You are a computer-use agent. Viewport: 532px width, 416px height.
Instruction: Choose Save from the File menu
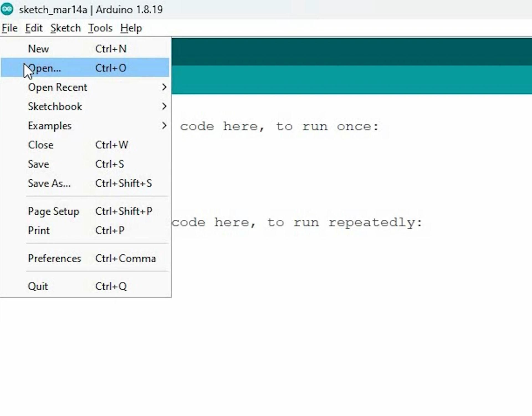click(85, 164)
